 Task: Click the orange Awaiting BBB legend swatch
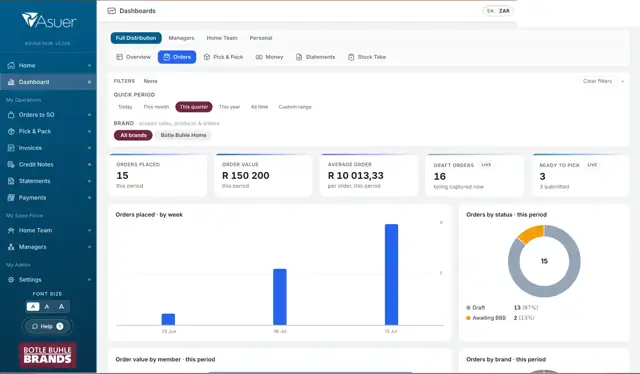tap(468, 318)
